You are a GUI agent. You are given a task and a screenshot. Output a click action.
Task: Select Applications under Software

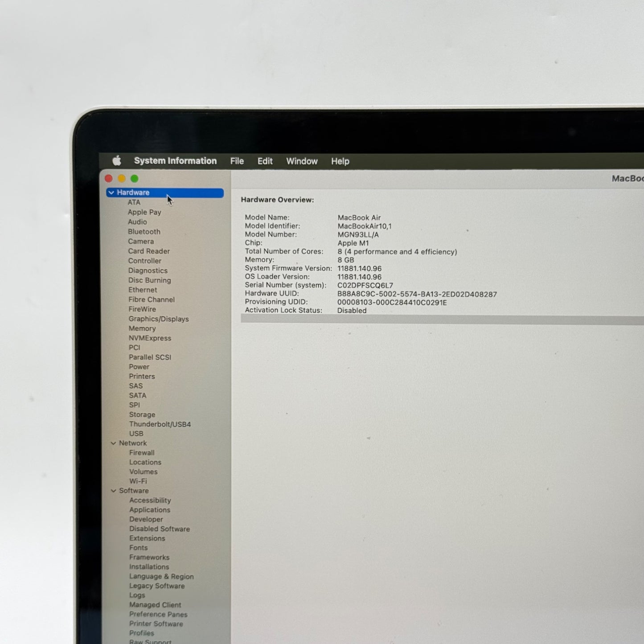click(150, 510)
